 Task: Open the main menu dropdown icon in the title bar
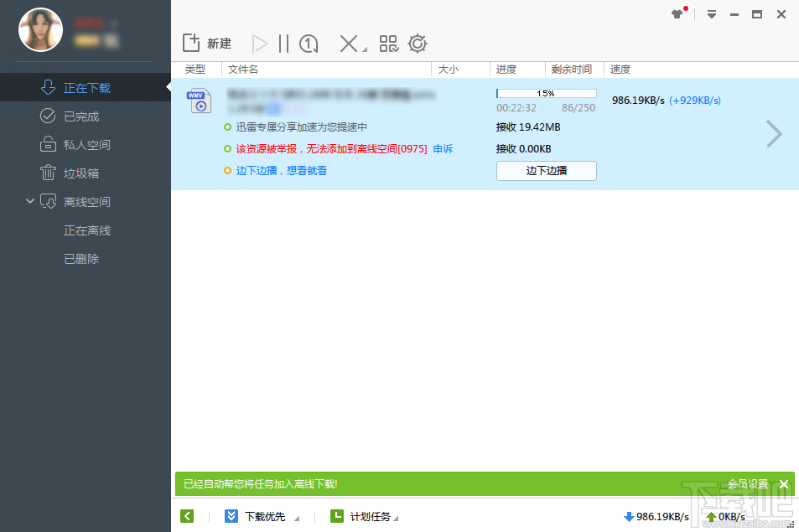[712, 14]
